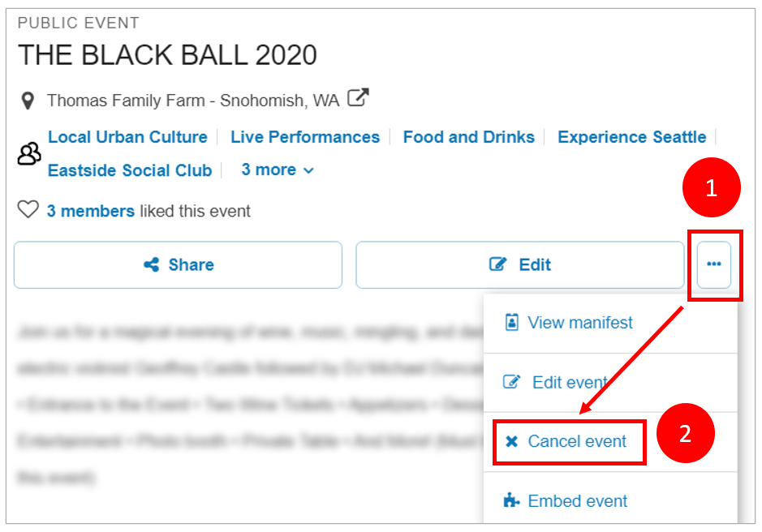
Task: Select View manifest from the menu
Action: point(579,323)
